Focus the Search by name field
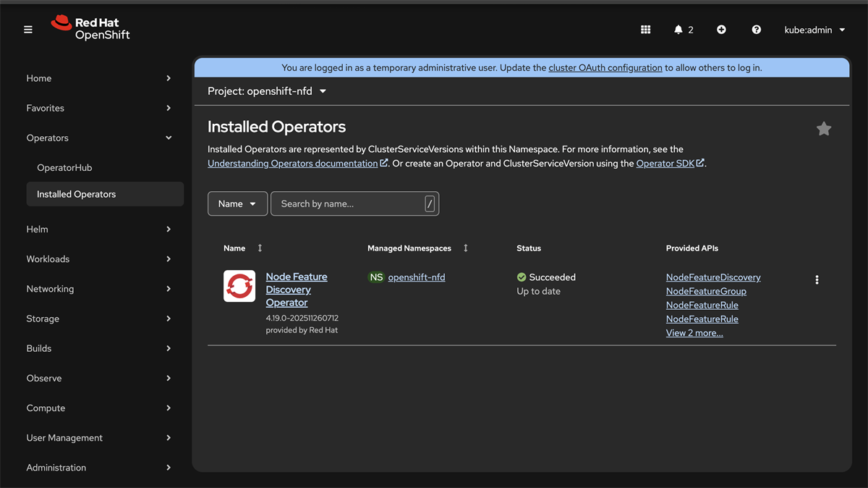The width and height of the screenshot is (868, 488). pos(349,204)
